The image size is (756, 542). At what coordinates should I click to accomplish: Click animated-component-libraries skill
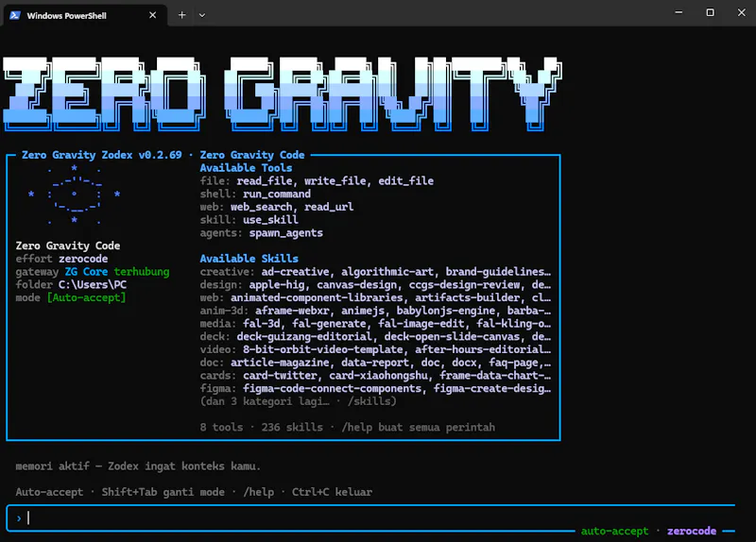click(x=317, y=297)
